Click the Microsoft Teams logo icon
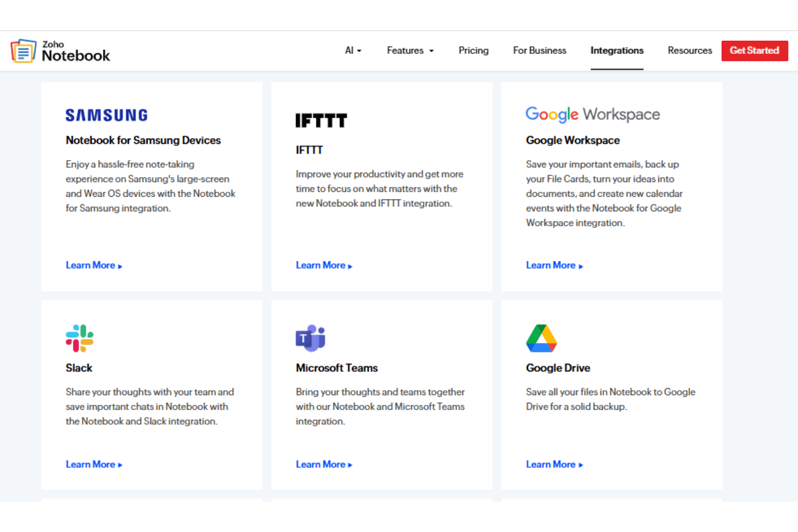The image size is (798, 532). [310, 338]
